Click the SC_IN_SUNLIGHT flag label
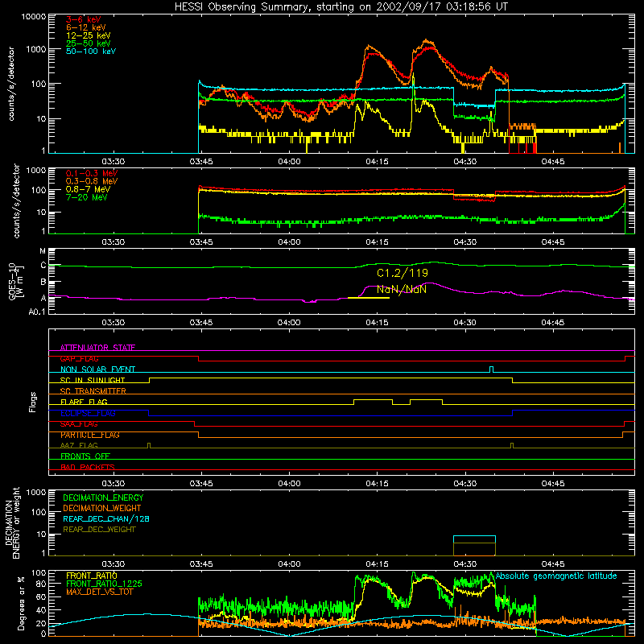 [x=93, y=380]
